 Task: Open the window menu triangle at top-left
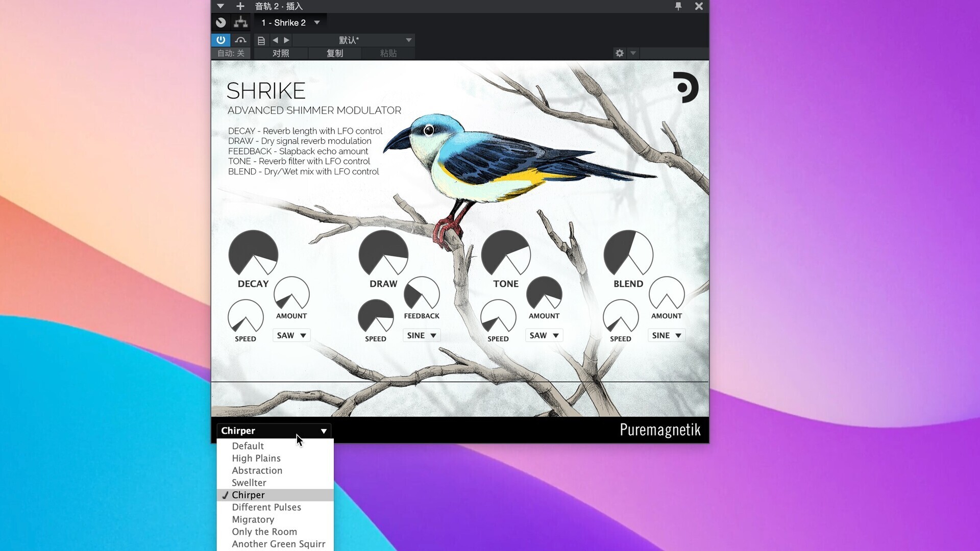pos(220,6)
